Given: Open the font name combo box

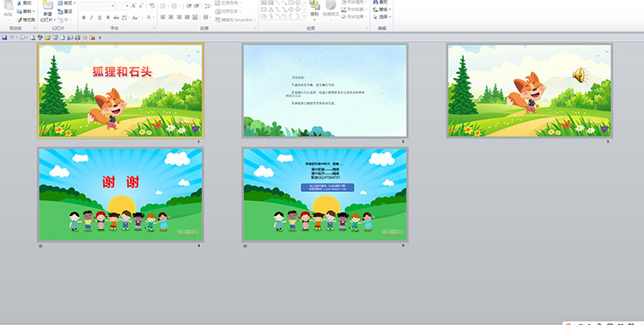Looking at the screenshot, I should (x=97, y=6).
